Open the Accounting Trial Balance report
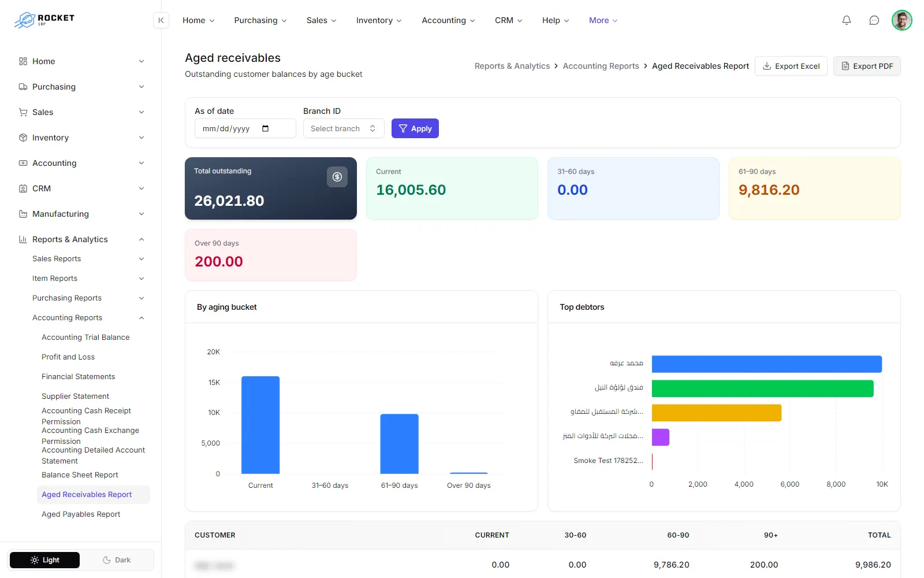The image size is (924, 578). (85, 338)
